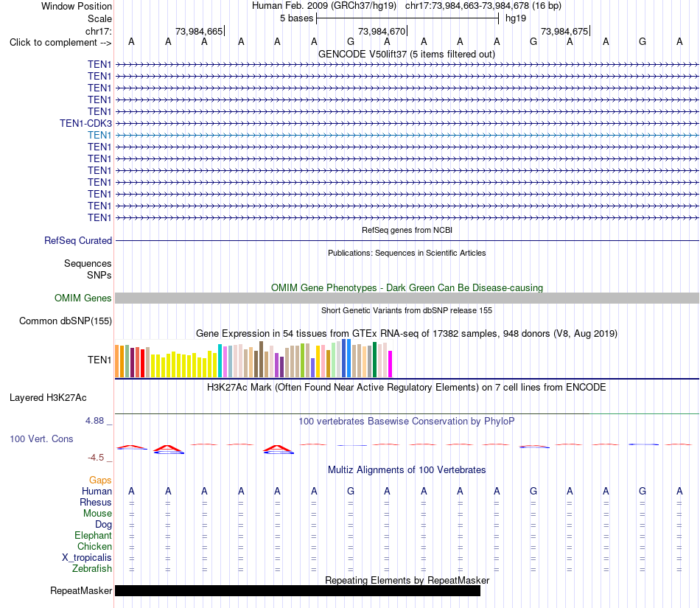This screenshot has width=700, height=608.
Task: Open 100 vertebrates Basewise Conservation by PhyloP title
Action: [407, 421]
